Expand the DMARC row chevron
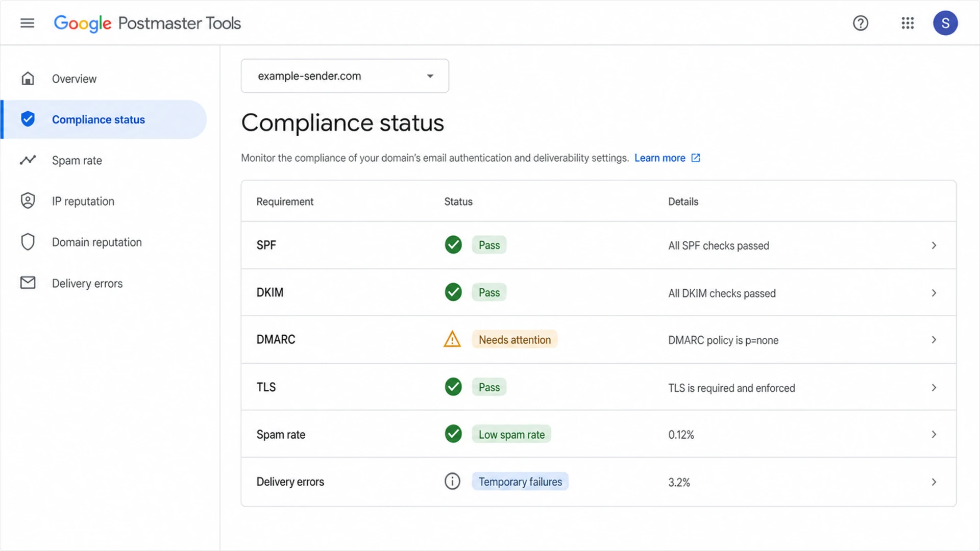Viewport: 980px width, 551px height. pyautogui.click(x=934, y=340)
